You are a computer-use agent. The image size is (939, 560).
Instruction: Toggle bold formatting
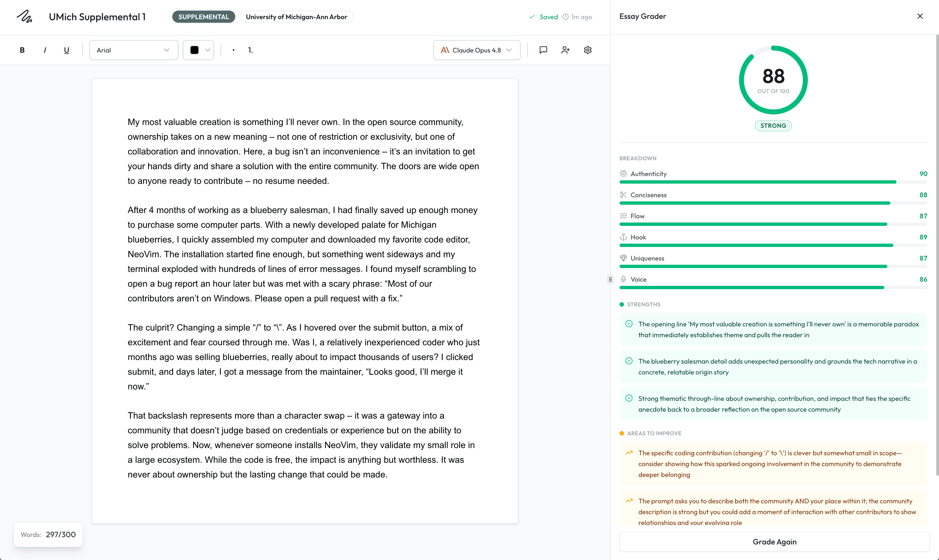(22, 50)
